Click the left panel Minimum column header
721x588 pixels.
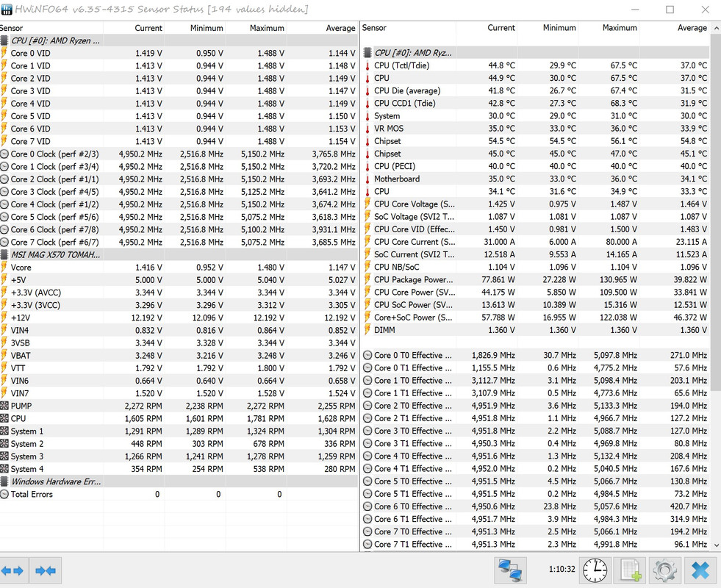tap(195, 28)
